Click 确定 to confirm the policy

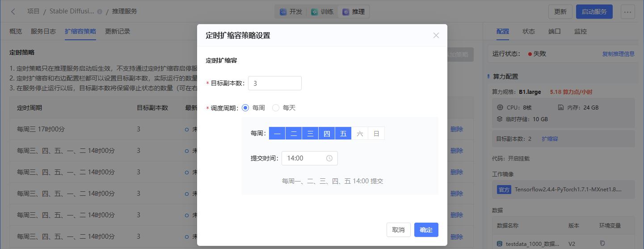coord(426,230)
